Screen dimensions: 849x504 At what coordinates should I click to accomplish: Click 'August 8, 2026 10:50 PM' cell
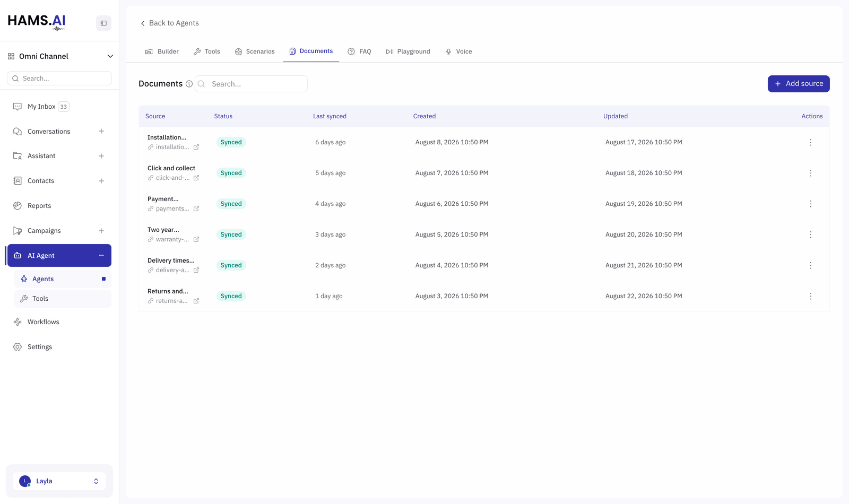(x=452, y=142)
